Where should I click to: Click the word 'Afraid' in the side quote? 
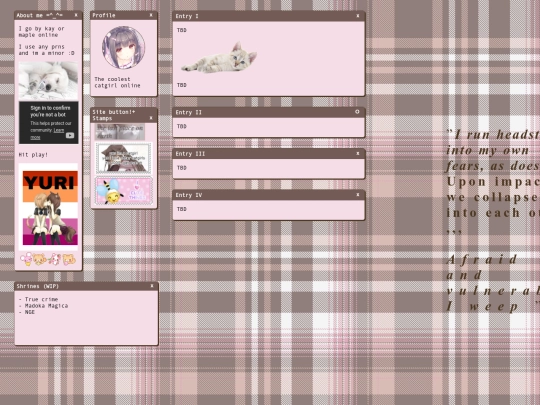[x=482, y=259]
